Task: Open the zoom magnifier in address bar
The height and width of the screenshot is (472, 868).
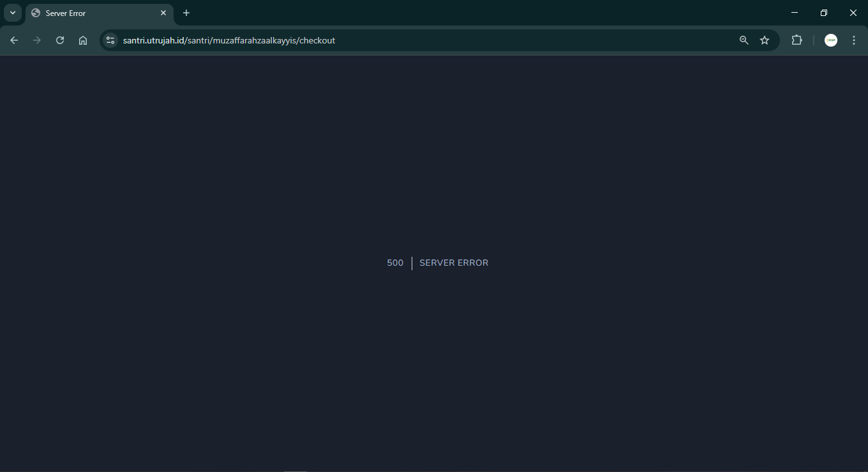Action: (744, 40)
